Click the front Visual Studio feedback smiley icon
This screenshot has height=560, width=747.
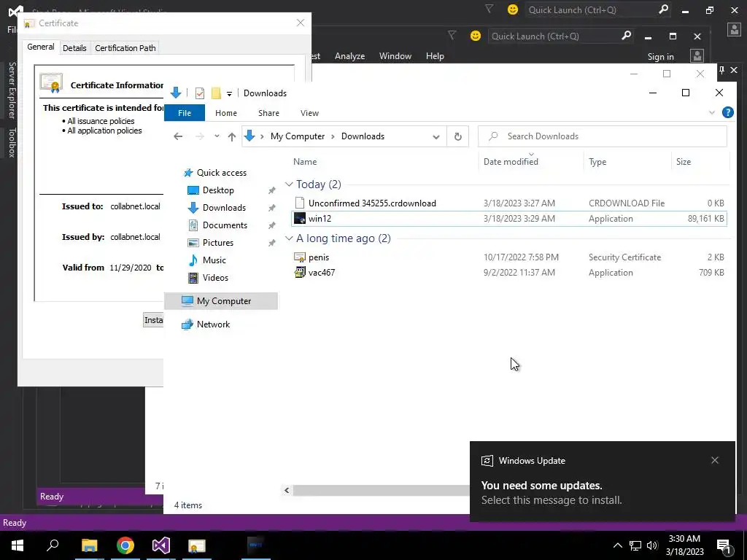[x=476, y=36]
